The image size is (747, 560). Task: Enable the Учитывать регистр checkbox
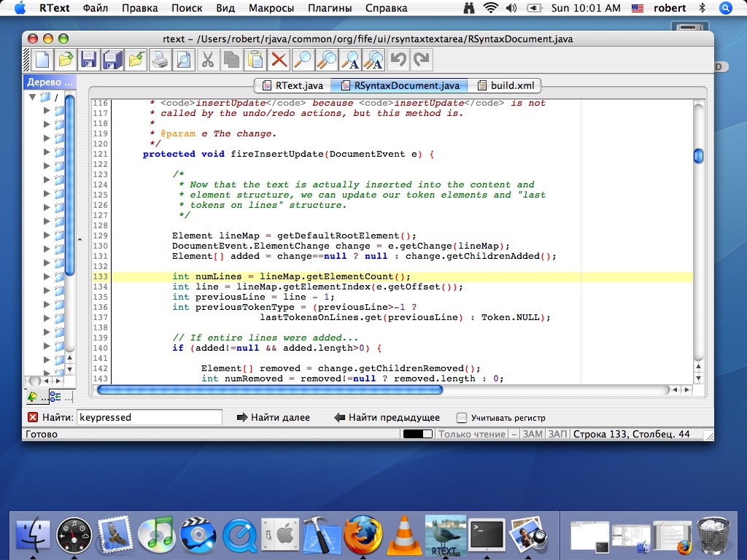tap(462, 418)
